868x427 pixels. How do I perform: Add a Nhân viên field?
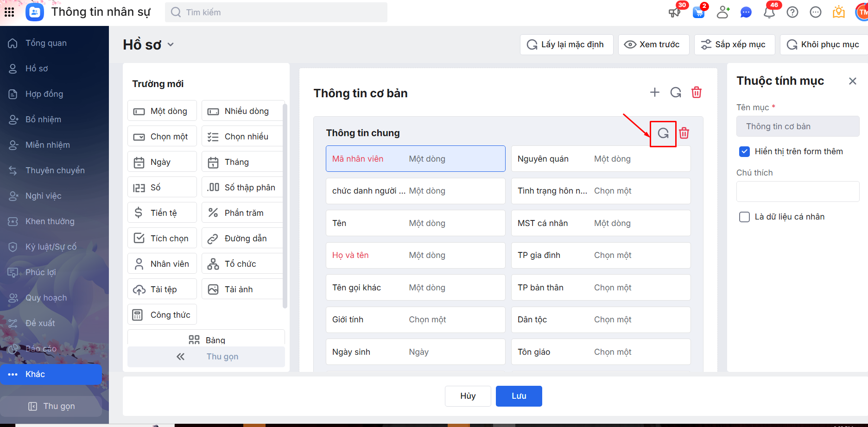pos(162,264)
